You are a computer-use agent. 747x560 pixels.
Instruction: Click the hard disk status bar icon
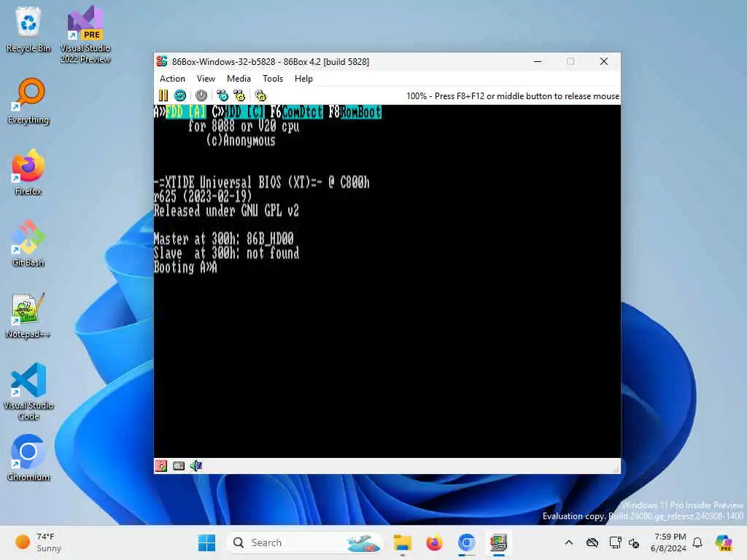(179, 466)
